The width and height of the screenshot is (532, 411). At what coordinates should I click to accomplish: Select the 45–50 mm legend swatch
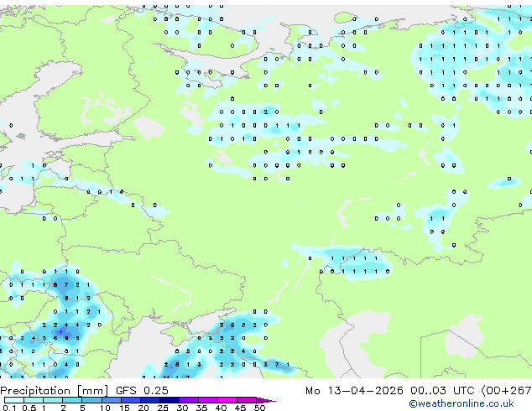(x=247, y=400)
